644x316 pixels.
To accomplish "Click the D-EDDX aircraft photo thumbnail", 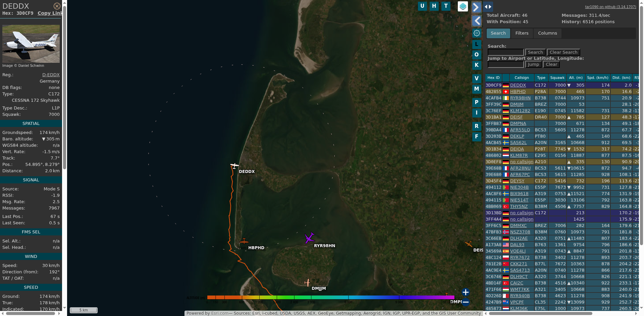I will [x=31, y=44].
